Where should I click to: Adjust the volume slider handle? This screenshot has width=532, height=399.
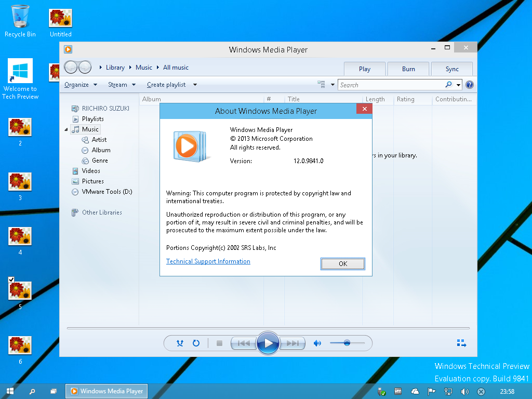(347, 343)
